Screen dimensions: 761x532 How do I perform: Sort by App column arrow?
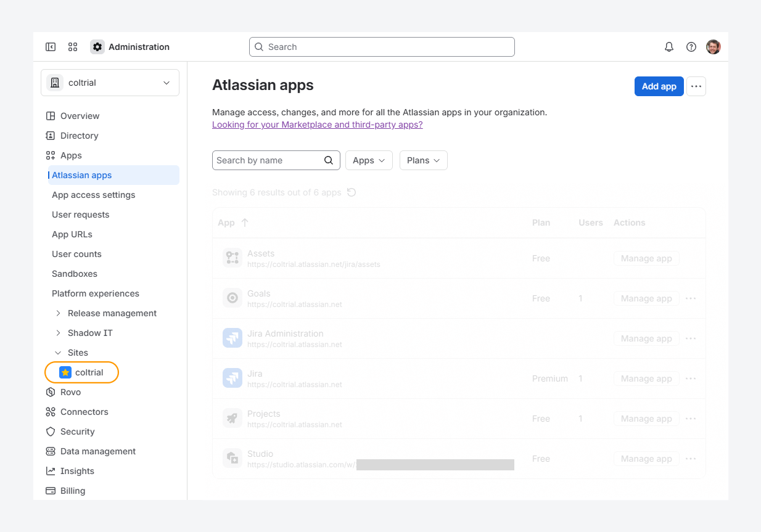coord(245,223)
